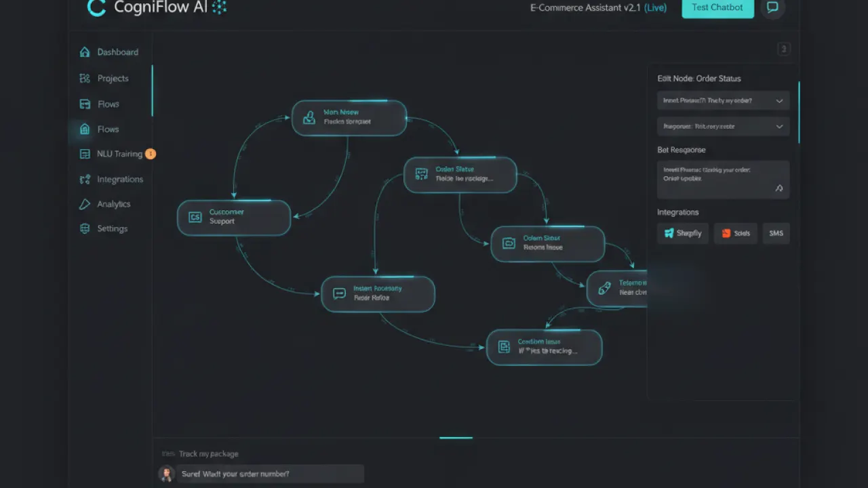The width and height of the screenshot is (868, 488).
Task: Click the CS icon in Customer Support node
Action: tap(195, 218)
